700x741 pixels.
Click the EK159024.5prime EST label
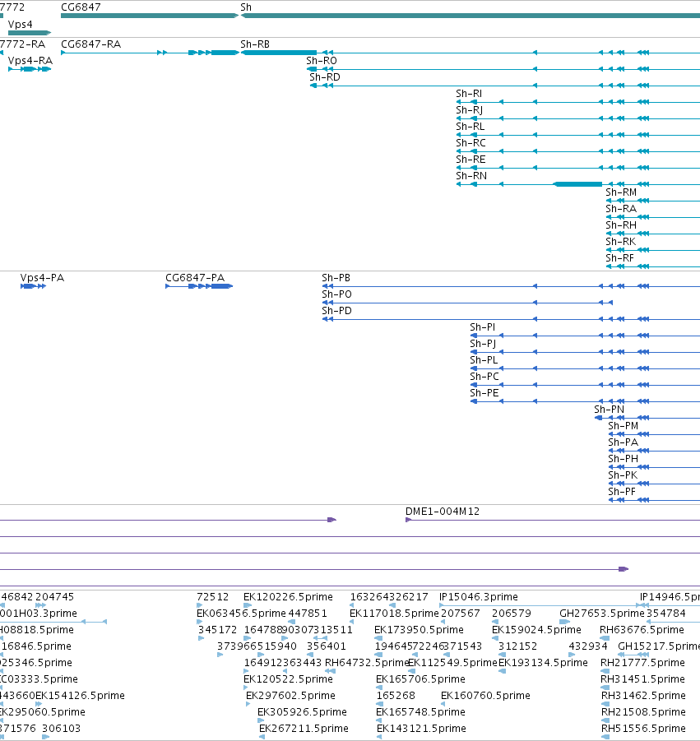click(536, 630)
